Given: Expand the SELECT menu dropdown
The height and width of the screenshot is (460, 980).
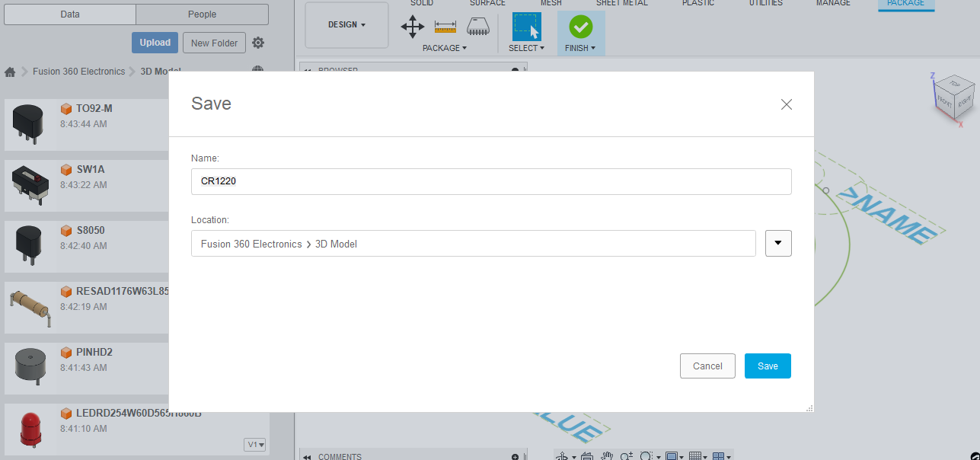Looking at the screenshot, I should (526, 48).
